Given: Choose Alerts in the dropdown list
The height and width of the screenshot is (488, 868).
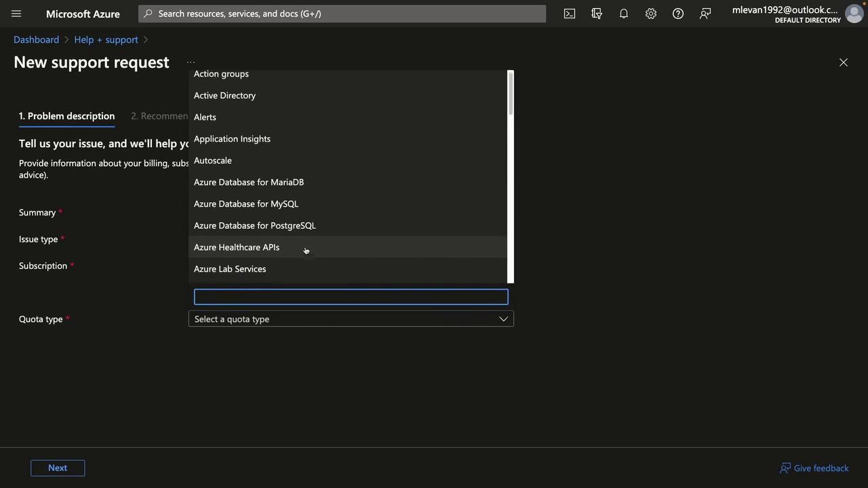Looking at the screenshot, I should [x=348, y=117].
